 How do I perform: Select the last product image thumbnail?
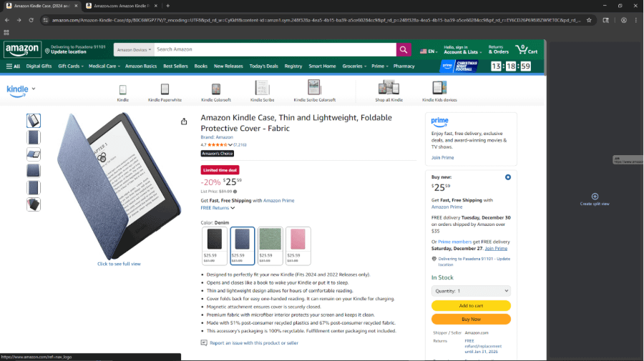(34, 204)
